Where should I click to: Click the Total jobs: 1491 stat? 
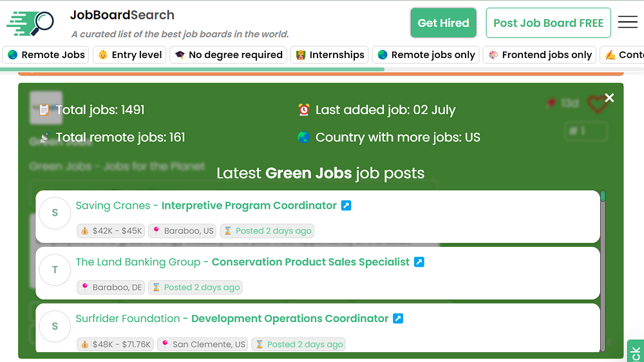pyautogui.click(x=100, y=110)
